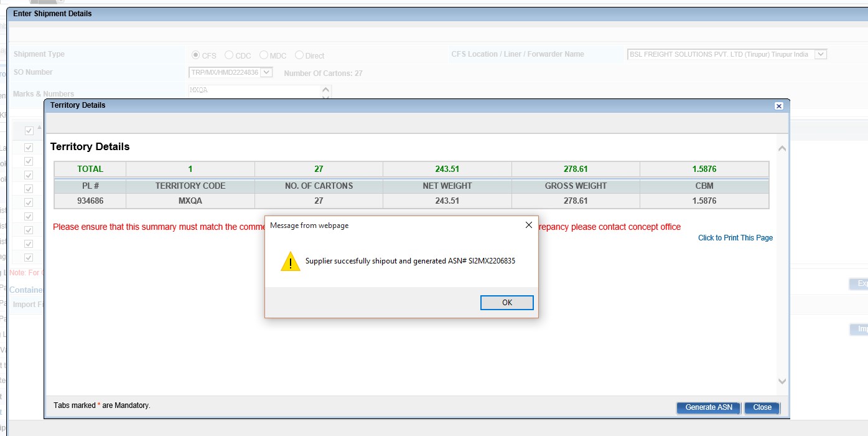Click the PL # value 934686
868x436 pixels.
91,201
